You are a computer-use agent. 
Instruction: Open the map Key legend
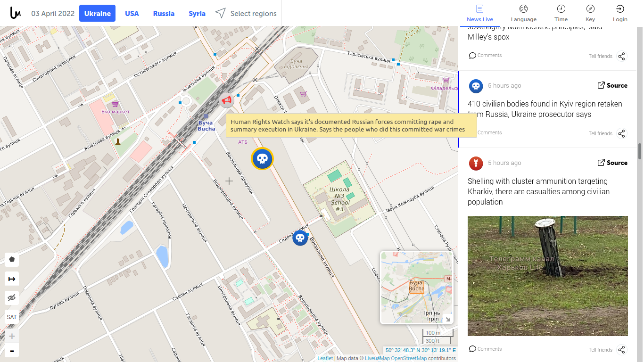pyautogui.click(x=590, y=13)
